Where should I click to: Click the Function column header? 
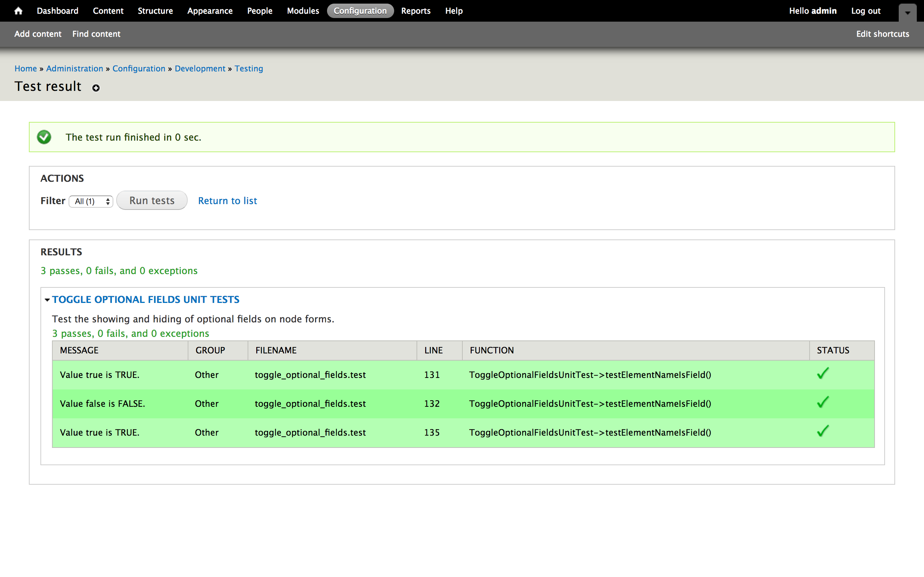491,350
